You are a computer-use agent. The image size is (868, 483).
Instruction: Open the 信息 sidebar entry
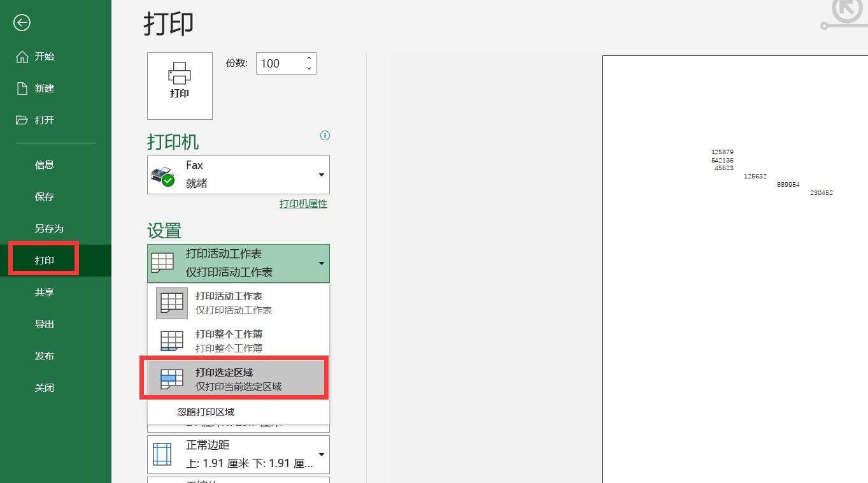tap(45, 164)
